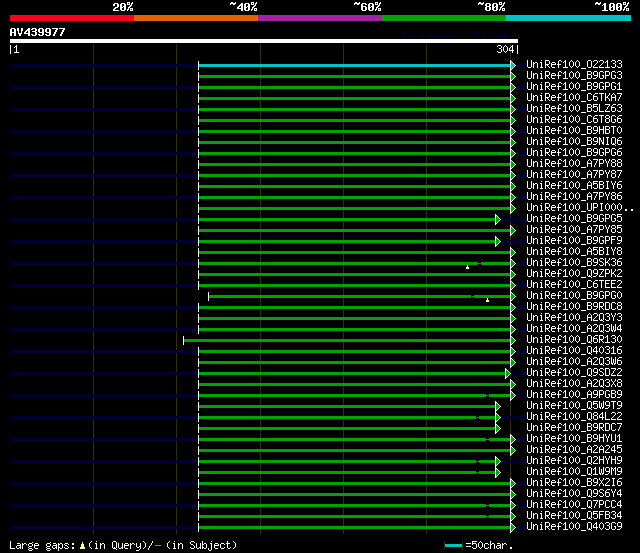Select the UniRef100_Q403G9 hit

coord(574,527)
